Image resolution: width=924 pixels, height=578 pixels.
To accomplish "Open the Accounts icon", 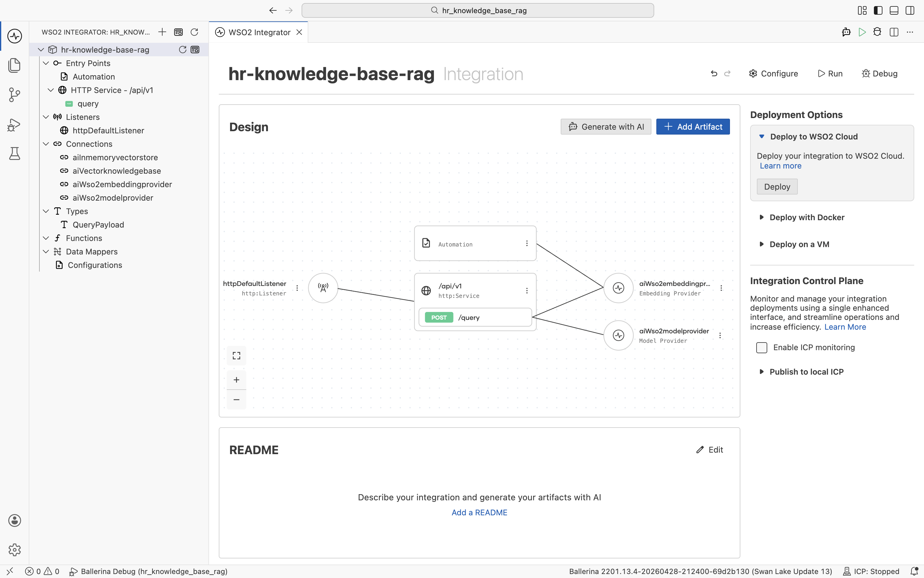I will coord(14,520).
